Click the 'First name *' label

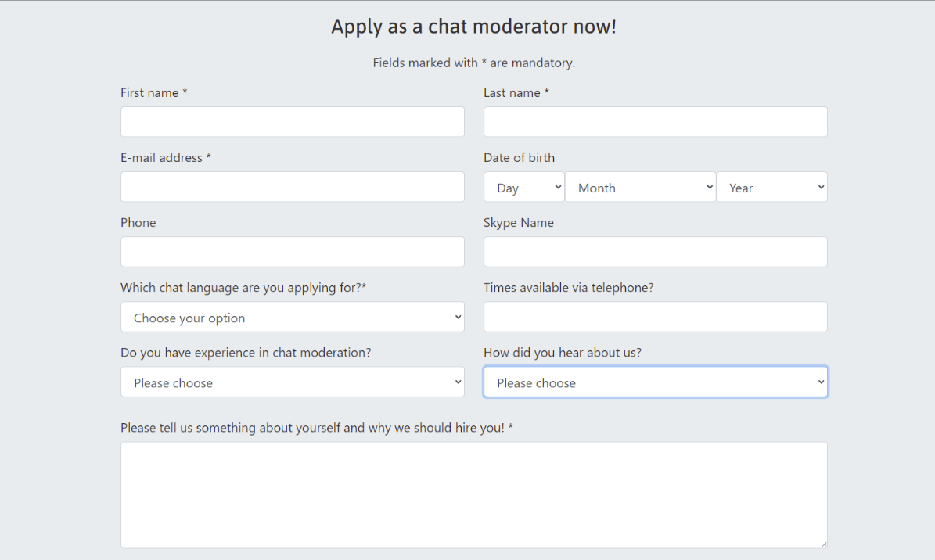(154, 92)
